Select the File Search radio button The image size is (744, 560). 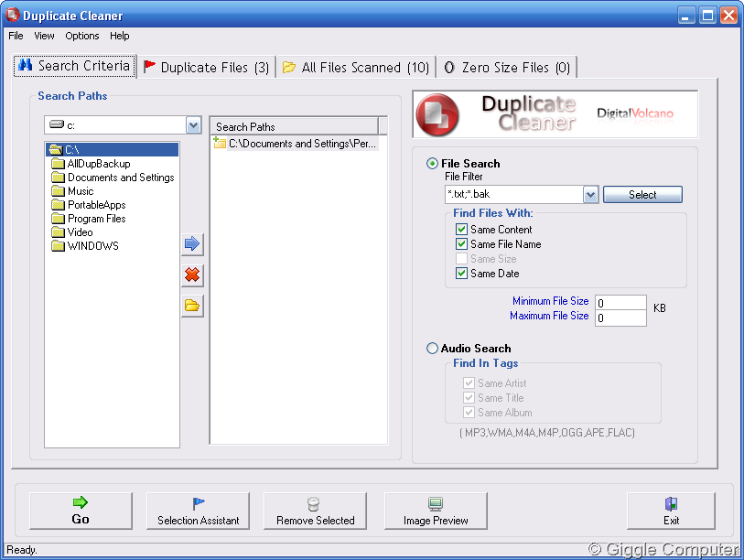(432, 164)
